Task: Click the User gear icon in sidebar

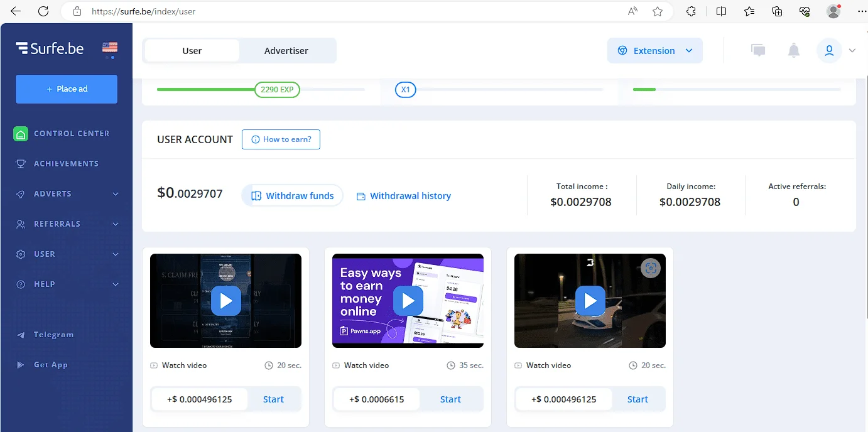Action: [x=21, y=254]
